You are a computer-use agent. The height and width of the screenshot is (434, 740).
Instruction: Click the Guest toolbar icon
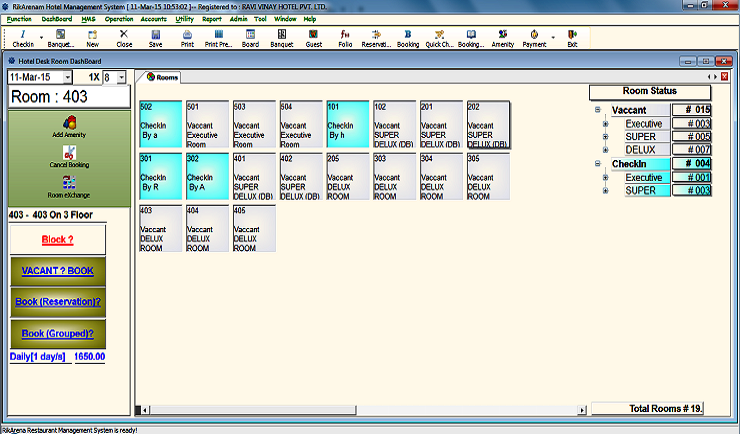pyautogui.click(x=313, y=38)
